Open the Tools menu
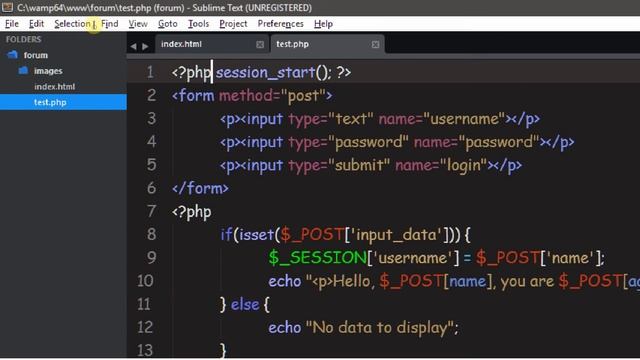640x360 pixels. coord(198,24)
